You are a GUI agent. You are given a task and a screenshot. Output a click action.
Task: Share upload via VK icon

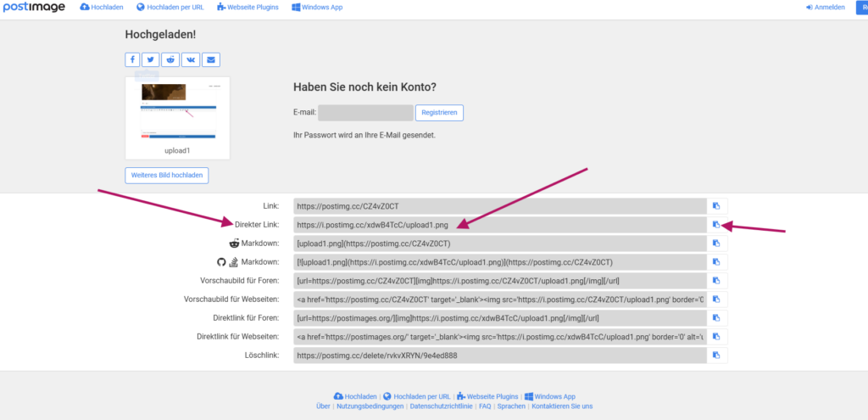click(191, 59)
